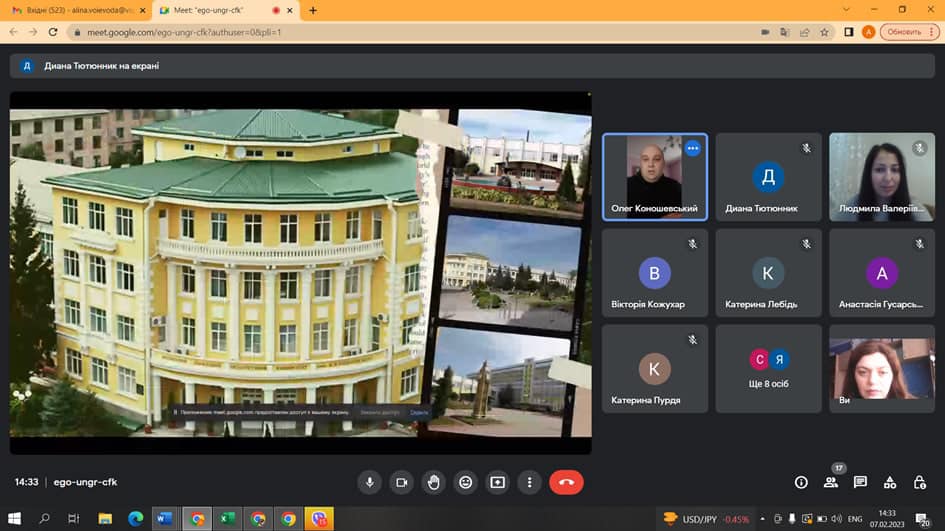Close the Gmail 'Вхідні (523)' tab
The width and height of the screenshot is (945, 531).
143,10
